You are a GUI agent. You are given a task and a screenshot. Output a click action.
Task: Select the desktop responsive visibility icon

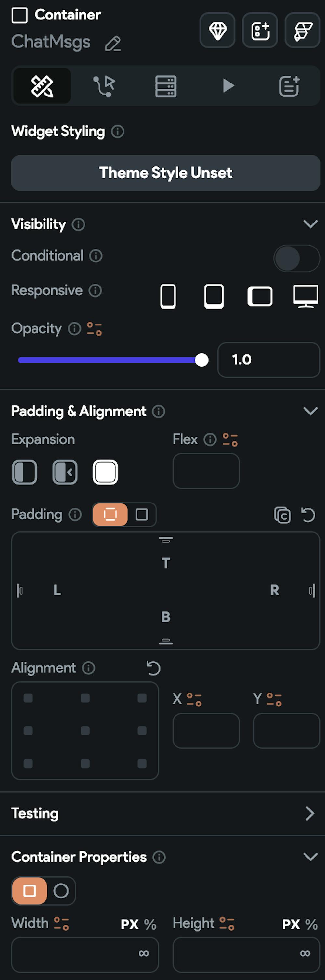click(x=305, y=296)
